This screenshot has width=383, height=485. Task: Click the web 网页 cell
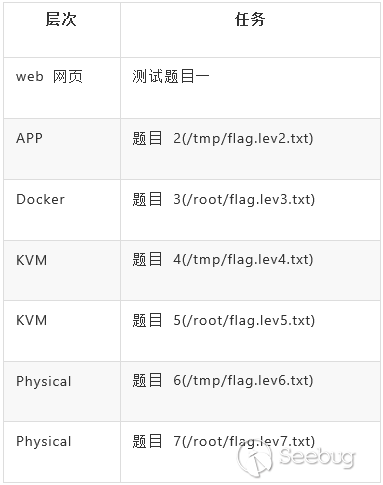click(62, 88)
